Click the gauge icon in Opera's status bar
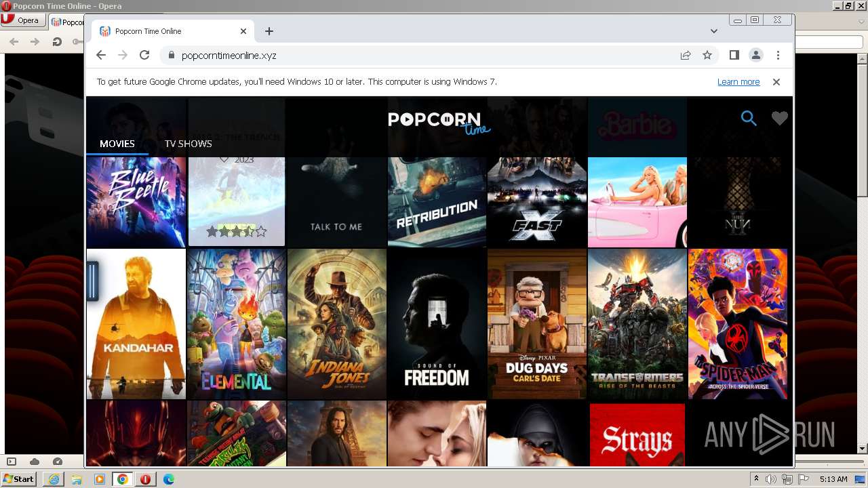Viewport: 868px width, 488px height. click(x=57, y=462)
